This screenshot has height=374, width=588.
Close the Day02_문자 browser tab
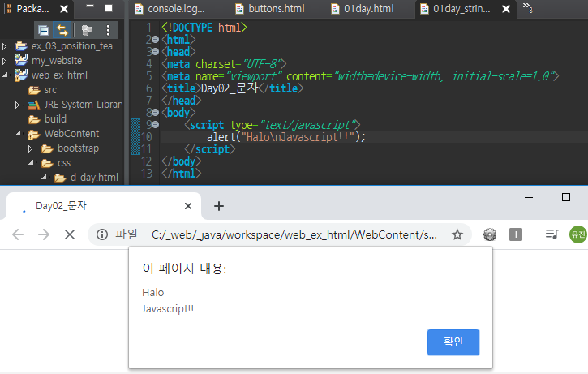coord(188,206)
